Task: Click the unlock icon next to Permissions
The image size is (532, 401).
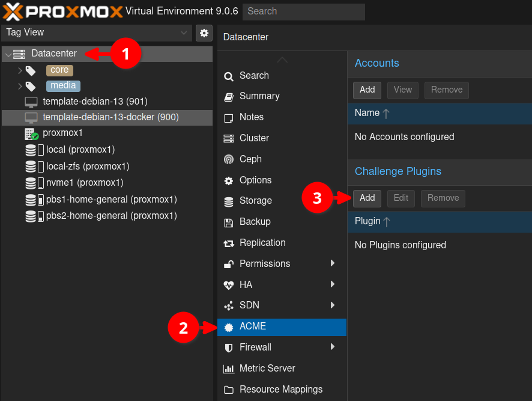Action: click(x=229, y=265)
